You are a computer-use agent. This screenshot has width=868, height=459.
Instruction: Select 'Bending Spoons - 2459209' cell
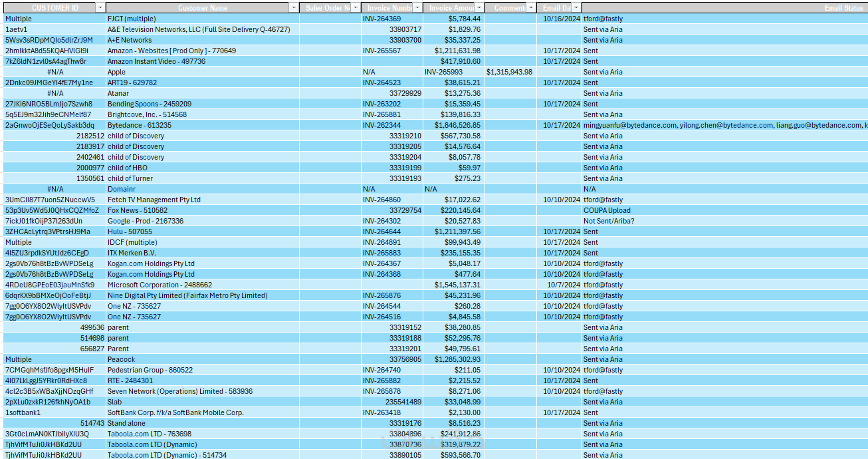pyautogui.click(x=203, y=104)
